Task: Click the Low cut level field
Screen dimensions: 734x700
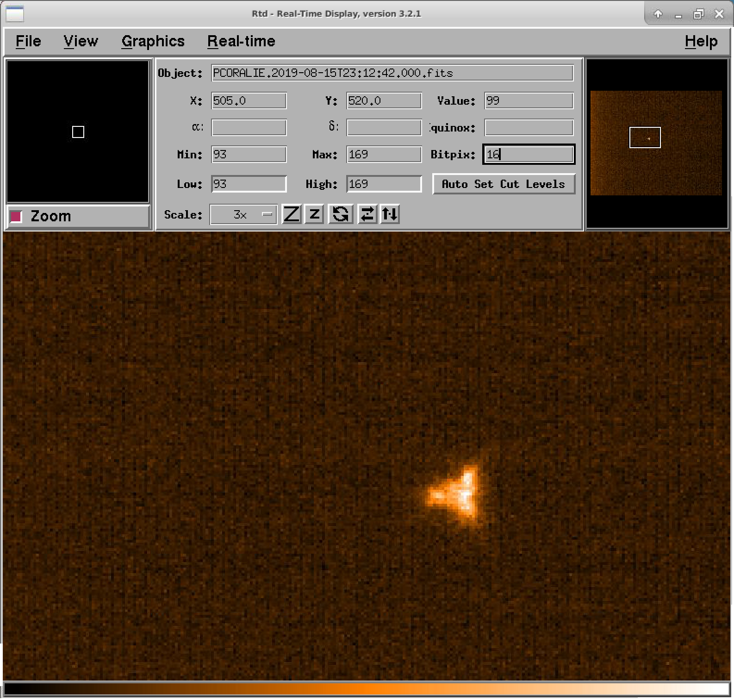Action: point(249,184)
